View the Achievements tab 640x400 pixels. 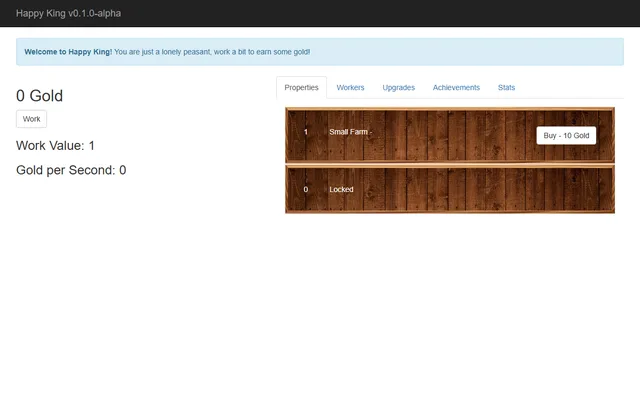click(456, 87)
